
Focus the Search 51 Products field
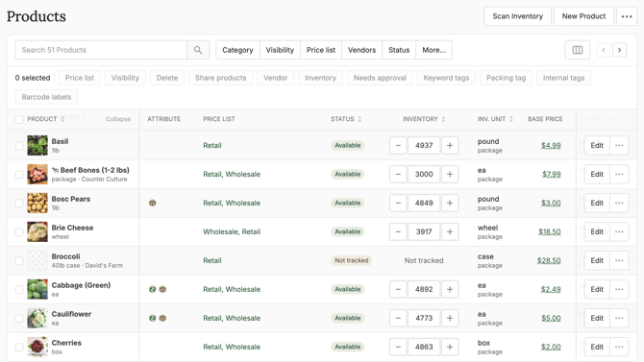101,50
